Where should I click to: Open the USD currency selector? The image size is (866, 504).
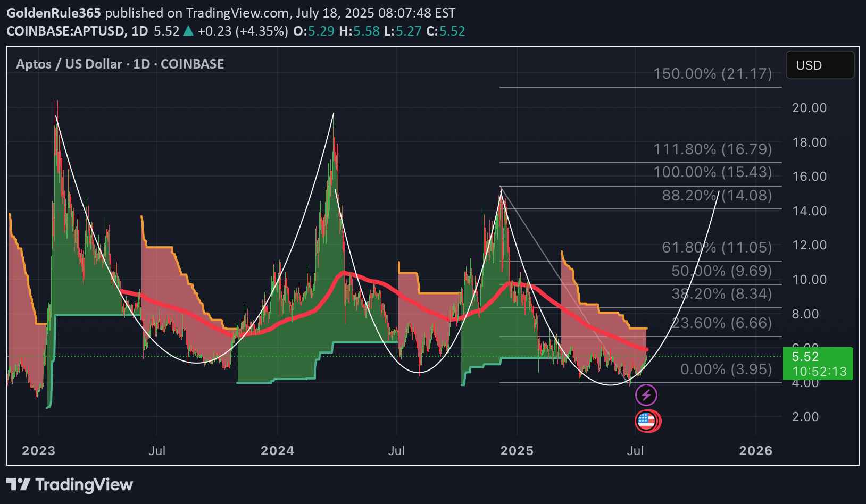[820, 65]
